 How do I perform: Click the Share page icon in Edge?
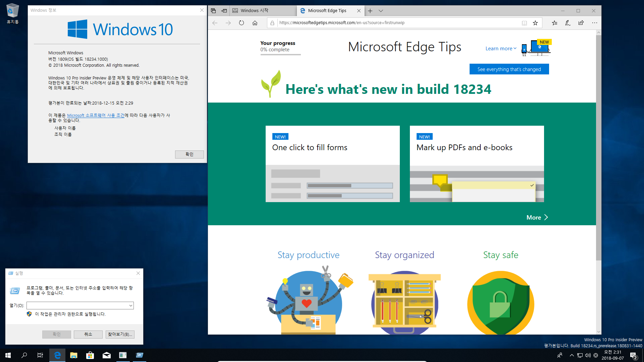(x=581, y=23)
